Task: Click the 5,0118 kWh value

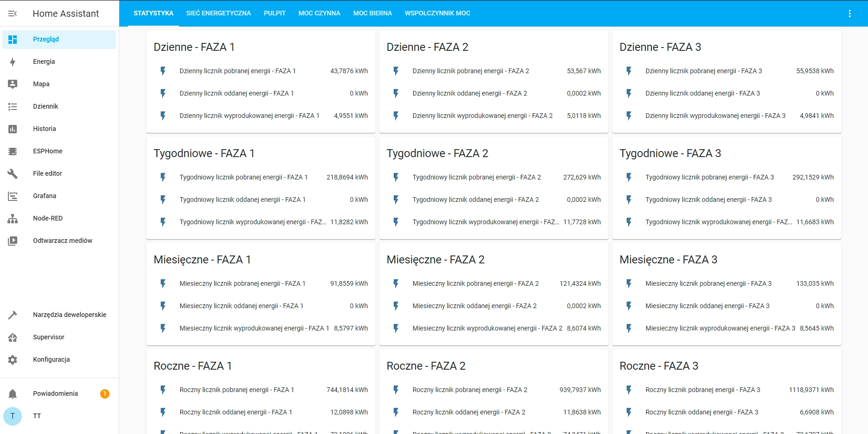Action: tap(584, 116)
